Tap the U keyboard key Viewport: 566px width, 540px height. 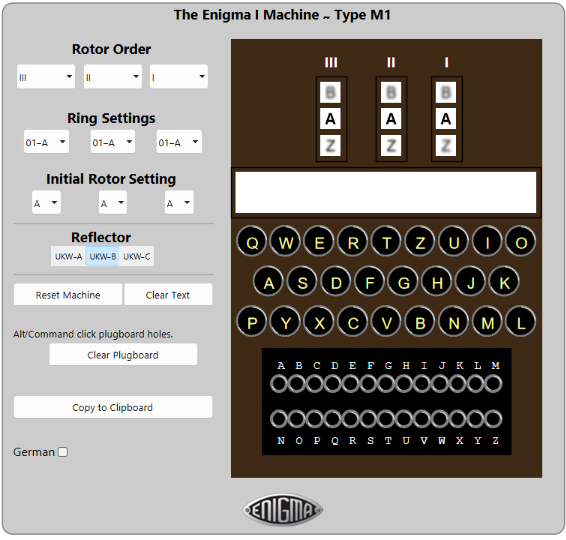(453, 241)
